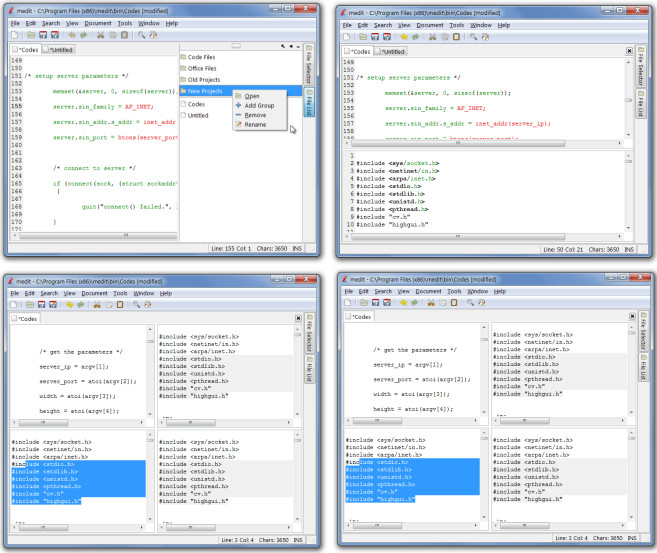Click New document icon in top-left window
This screenshot has width=657, height=553.
[x=15, y=35]
